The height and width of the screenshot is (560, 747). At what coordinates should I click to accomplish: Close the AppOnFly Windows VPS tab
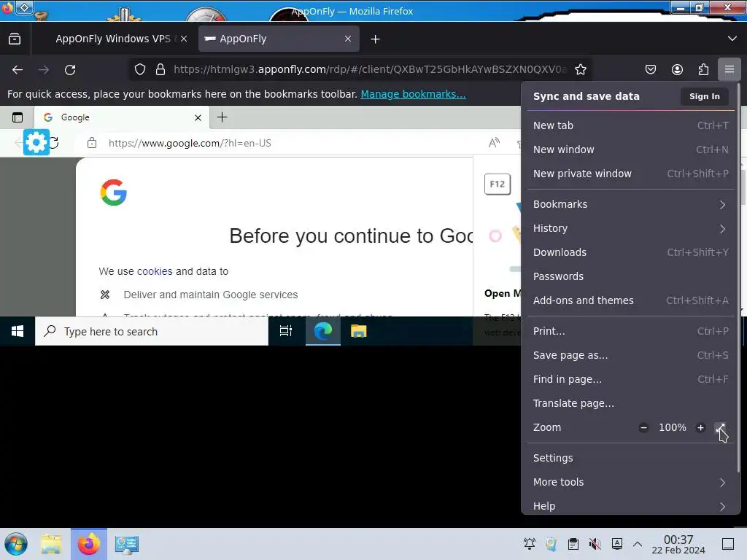[x=184, y=39]
